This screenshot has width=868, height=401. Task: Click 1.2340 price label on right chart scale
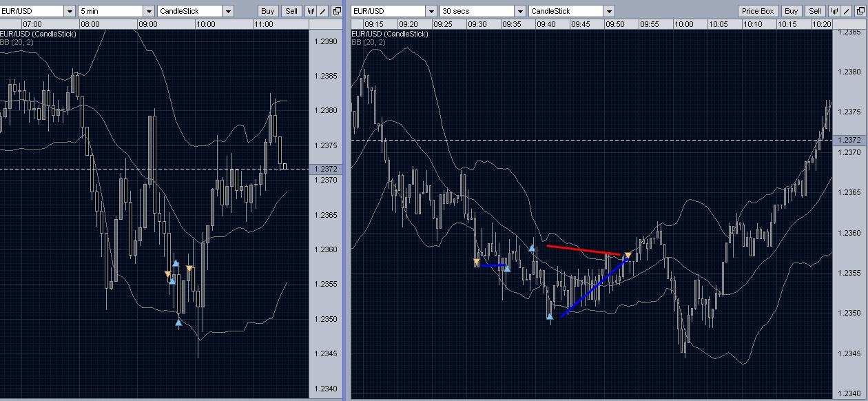click(x=849, y=393)
